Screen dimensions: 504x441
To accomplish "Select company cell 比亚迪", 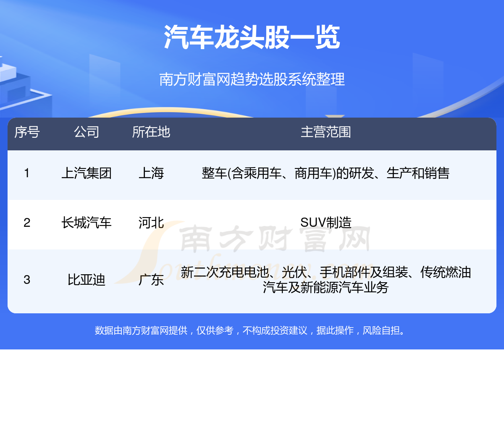I will [x=87, y=280].
